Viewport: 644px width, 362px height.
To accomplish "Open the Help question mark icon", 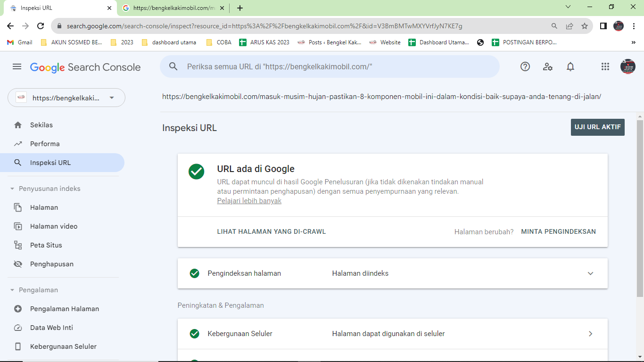I will 525,66.
